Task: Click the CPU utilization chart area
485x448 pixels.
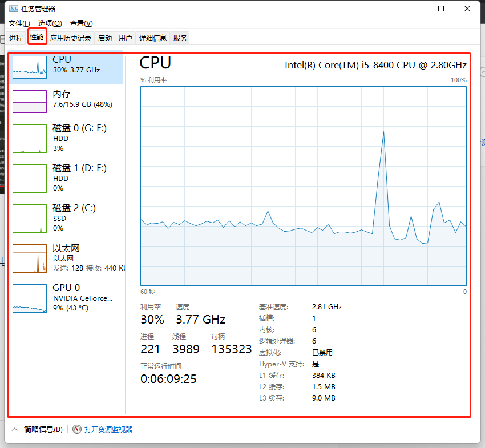Action: click(303, 185)
